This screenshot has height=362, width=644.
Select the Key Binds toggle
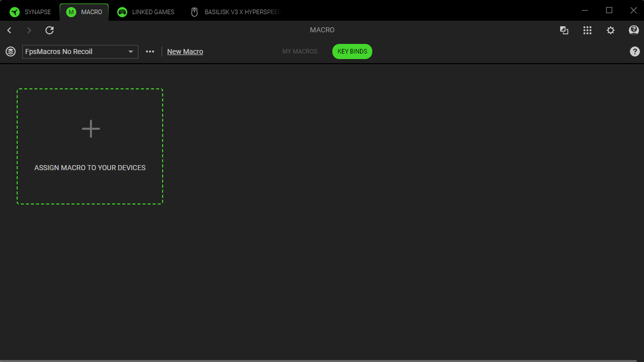pyautogui.click(x=352, y=51)
